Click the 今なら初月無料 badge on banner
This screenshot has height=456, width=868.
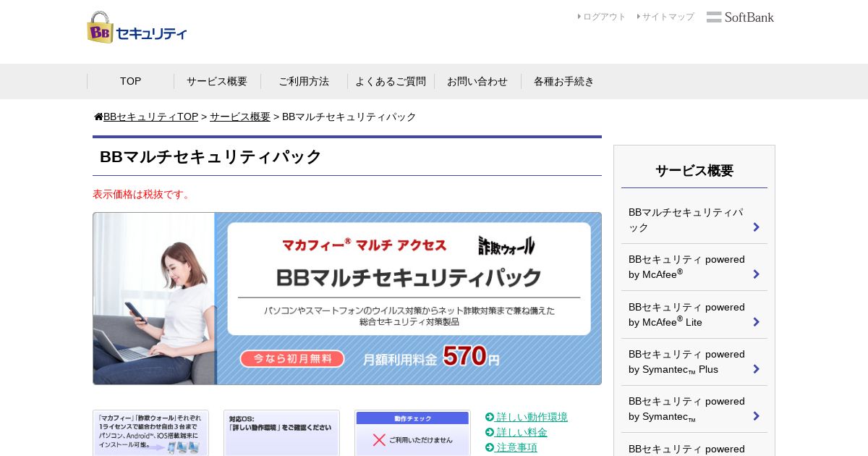pos(292,359)
